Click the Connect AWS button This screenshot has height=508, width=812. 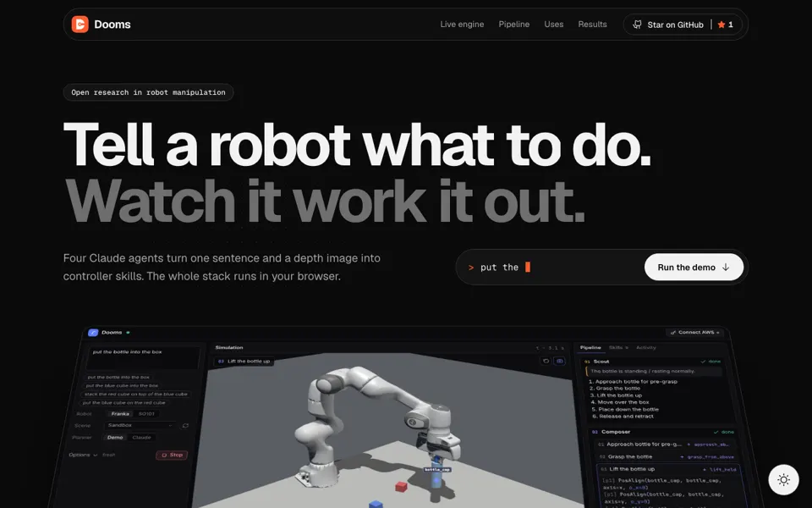(x=695, y=332)
